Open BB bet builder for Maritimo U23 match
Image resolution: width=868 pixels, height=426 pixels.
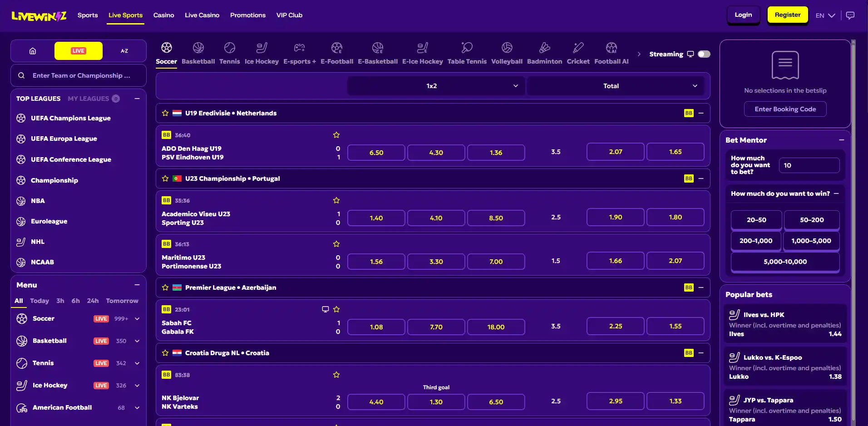[x=166, y=244]
